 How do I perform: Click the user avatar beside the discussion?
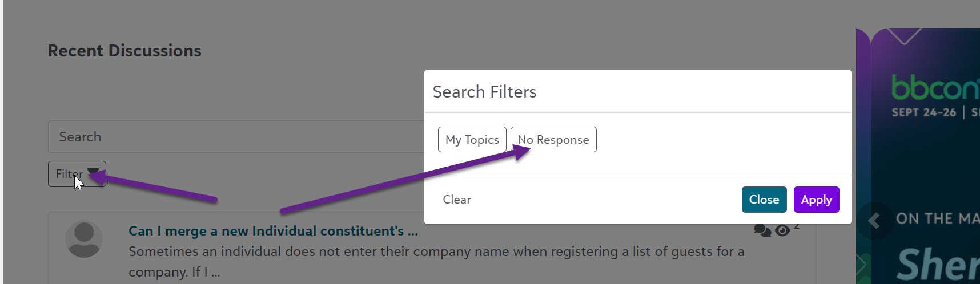pyautogui.click(x=84, y=239)
